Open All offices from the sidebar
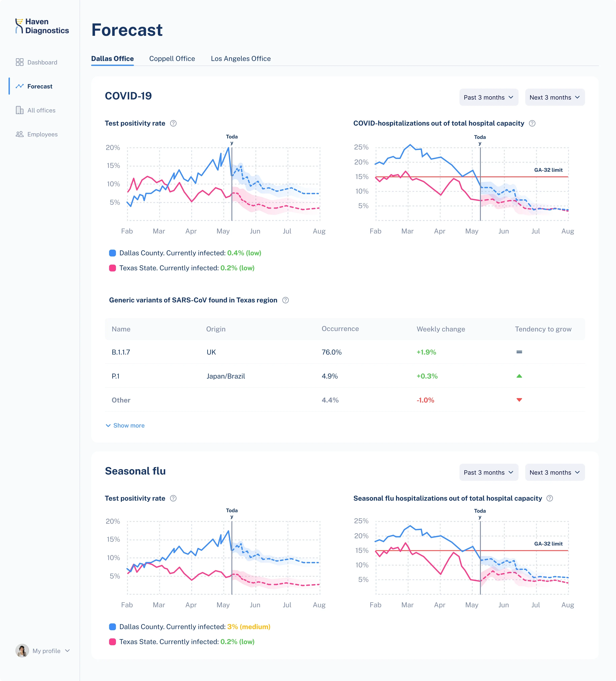This screenshot has height=681, width=616. [x=20, y=110]
